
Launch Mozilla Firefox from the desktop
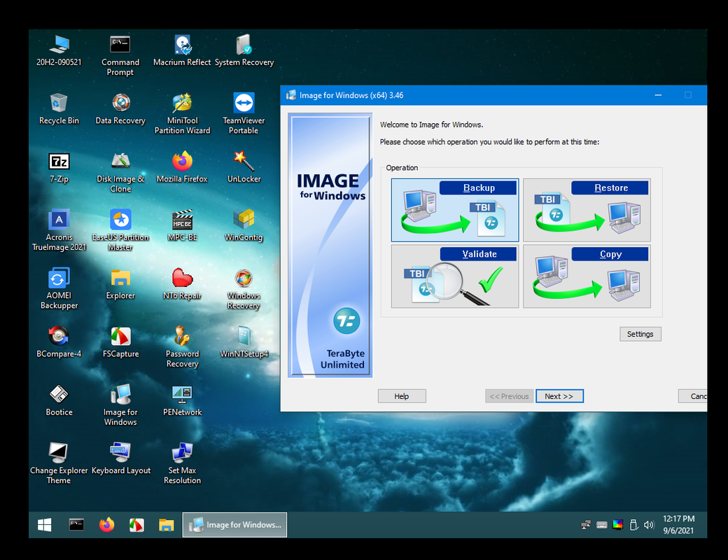tap(182, 167)
